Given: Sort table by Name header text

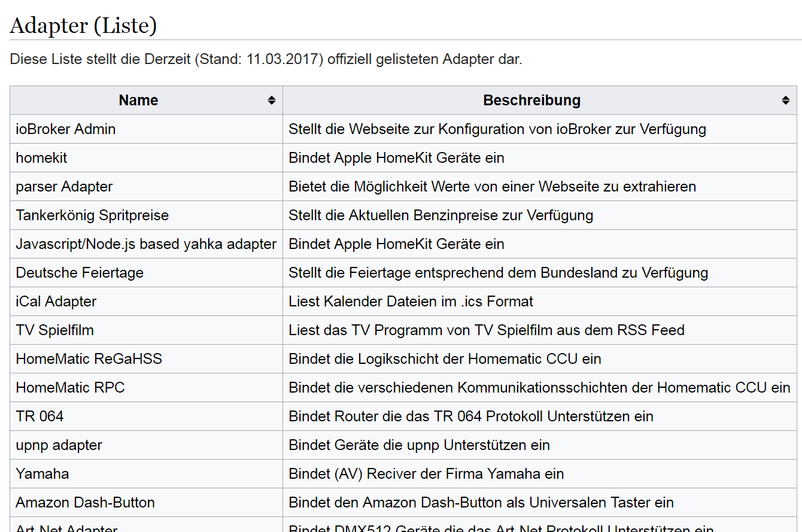Looking at the screenshot, I should pyautogui.click(x=138, y=101).
